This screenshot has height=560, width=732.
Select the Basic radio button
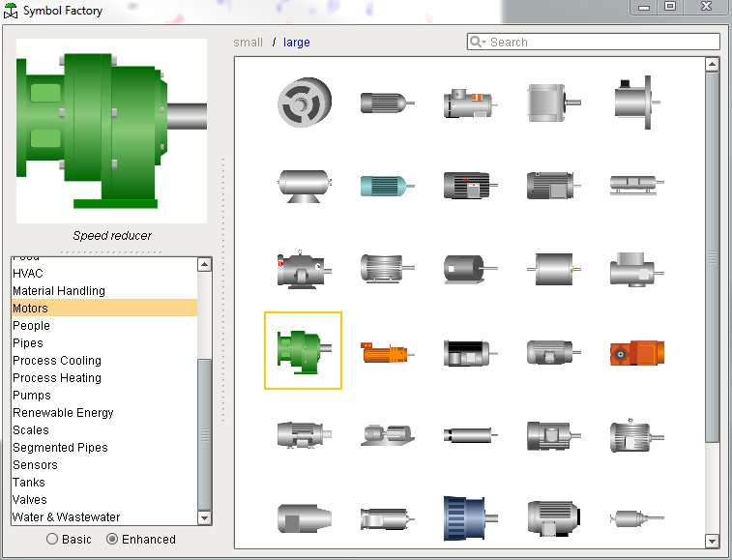(x=52, y=539)
